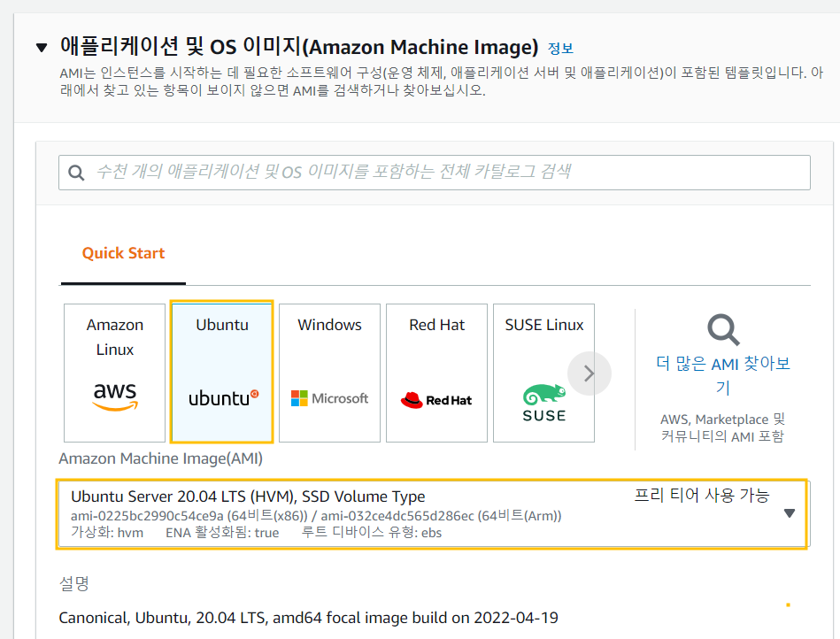Viewport: 840px width, 639px height.
Task: Click the 프리 티어 사용 가능 label
Action: click(702, 495)
